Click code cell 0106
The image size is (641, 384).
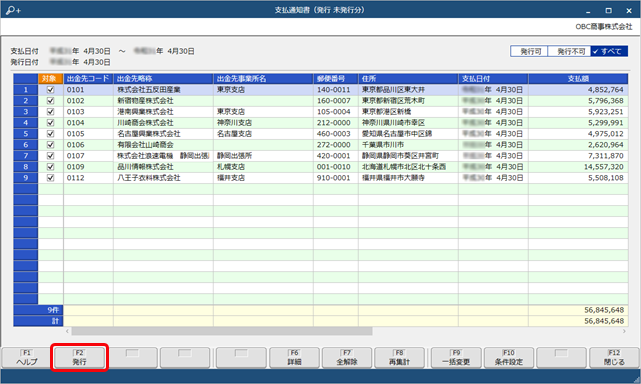(x=88, y=145)
